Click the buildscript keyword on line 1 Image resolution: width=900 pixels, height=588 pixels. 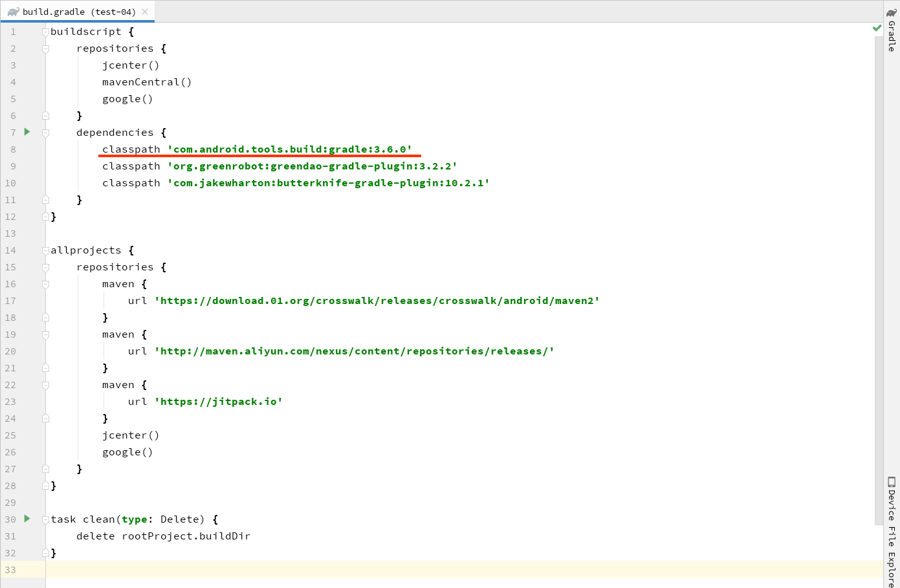(x=86, y=32)
